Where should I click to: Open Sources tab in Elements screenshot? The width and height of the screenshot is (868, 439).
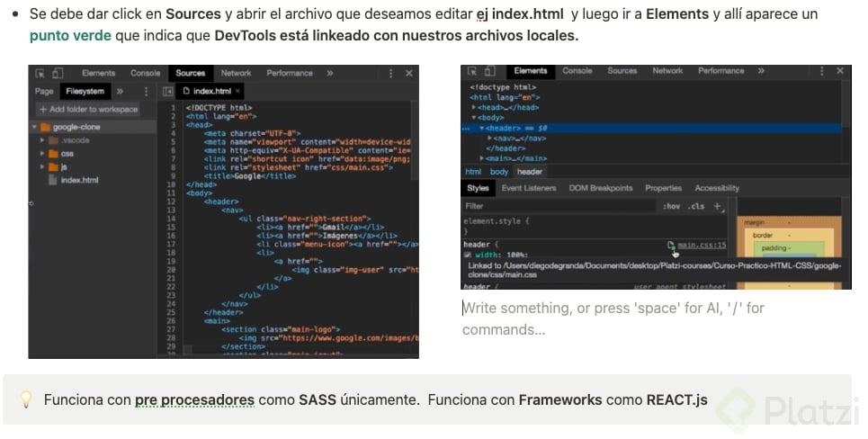(x=622, y=71)
